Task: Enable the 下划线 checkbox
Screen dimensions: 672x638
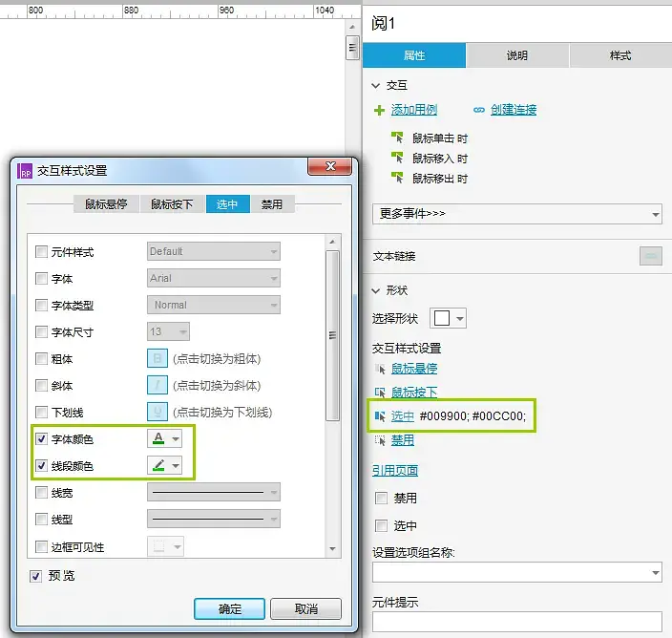Action: click(41, 413)
